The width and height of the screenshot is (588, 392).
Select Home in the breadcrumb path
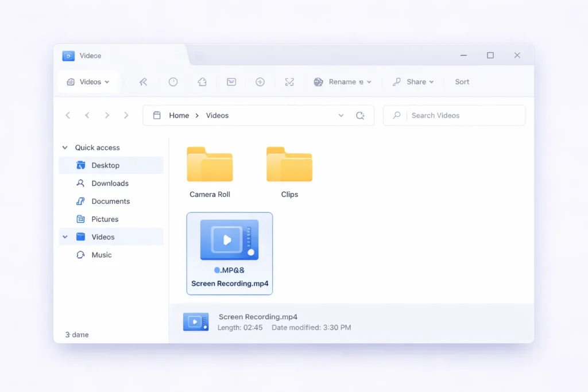pos(179,115)
